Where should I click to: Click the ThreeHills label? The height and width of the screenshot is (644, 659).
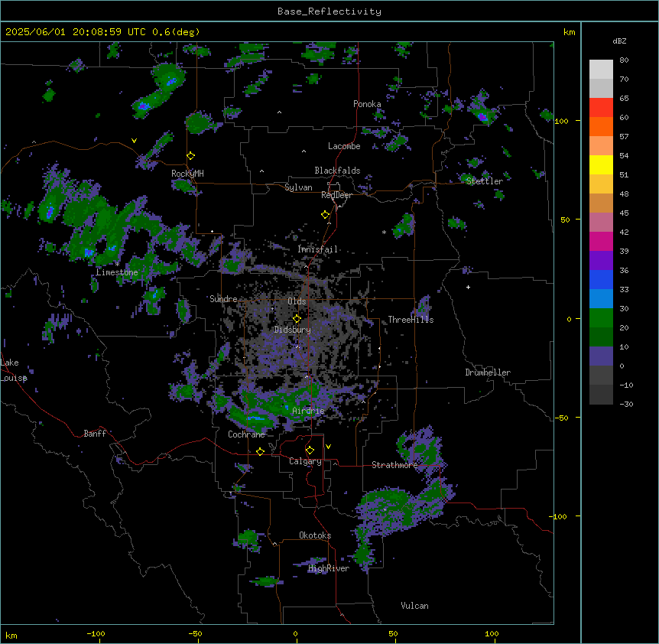click(411, 320)
